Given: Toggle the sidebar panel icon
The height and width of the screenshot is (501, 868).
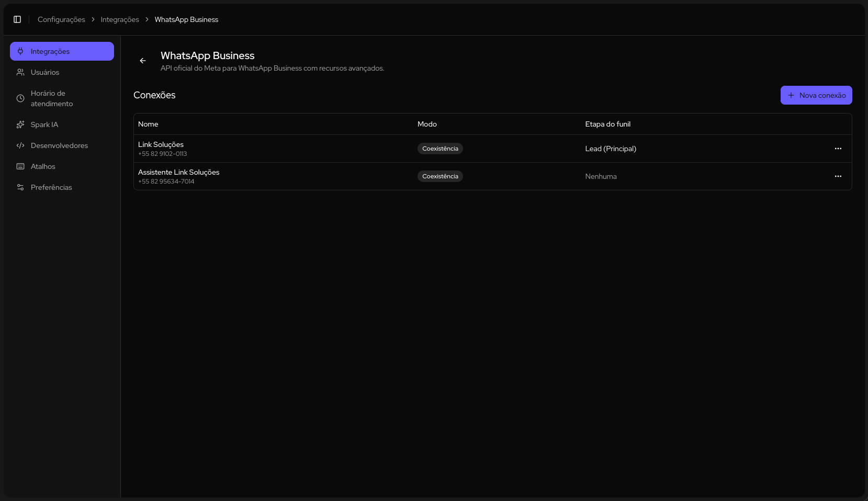Looking at the screenshot, I should point(17,19).
